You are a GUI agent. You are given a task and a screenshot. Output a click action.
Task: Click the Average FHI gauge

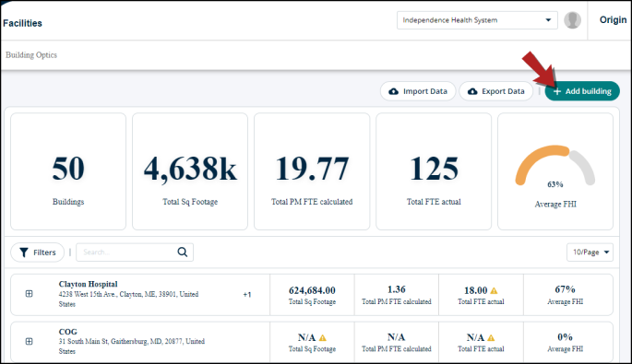tap(555, 166)
